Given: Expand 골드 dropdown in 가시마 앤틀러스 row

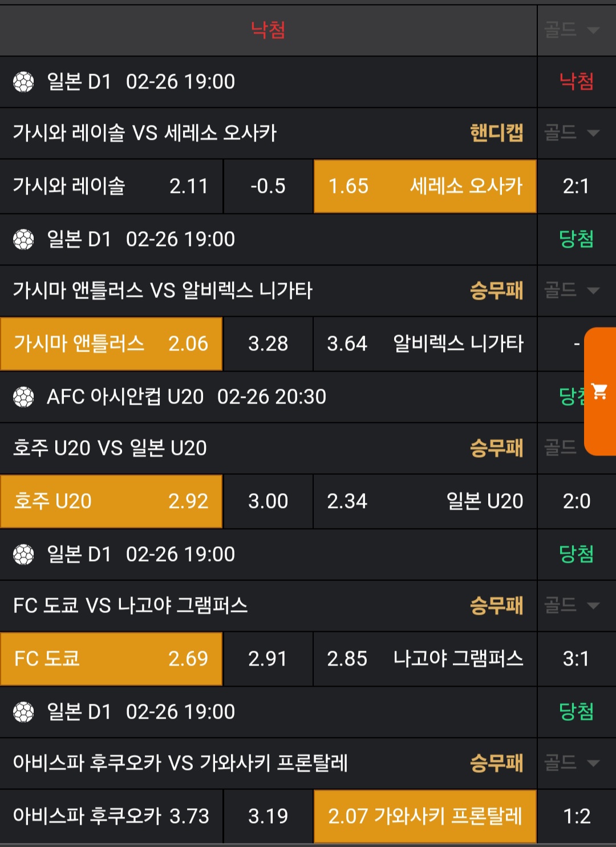Looking at the screenshot, I should [x=572, y=291].
